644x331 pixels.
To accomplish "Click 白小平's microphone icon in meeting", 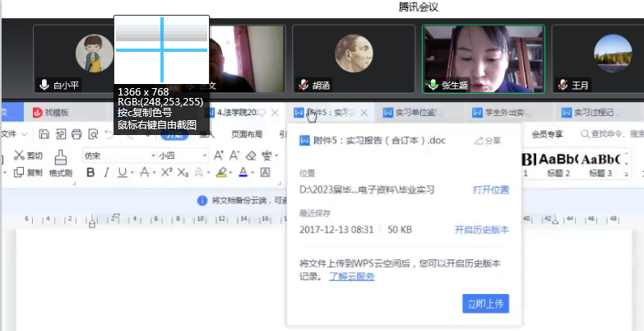I will (x=44, y=85).
